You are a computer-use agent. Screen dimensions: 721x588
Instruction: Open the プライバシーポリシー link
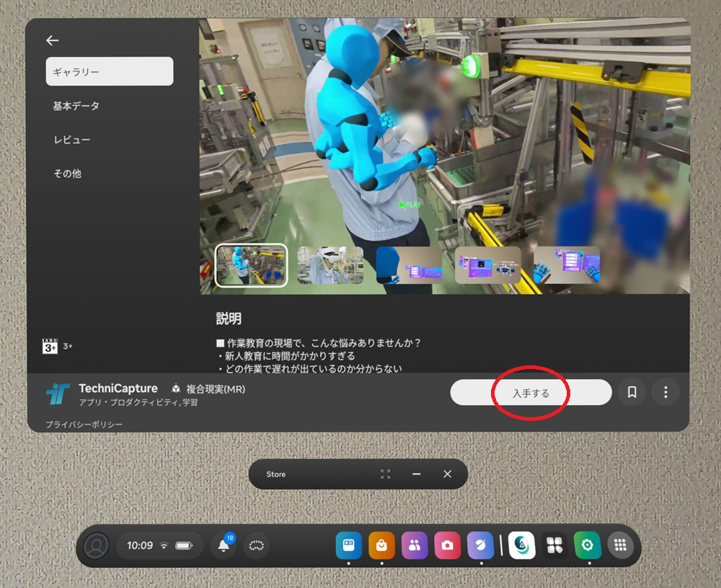coord(84,424)
